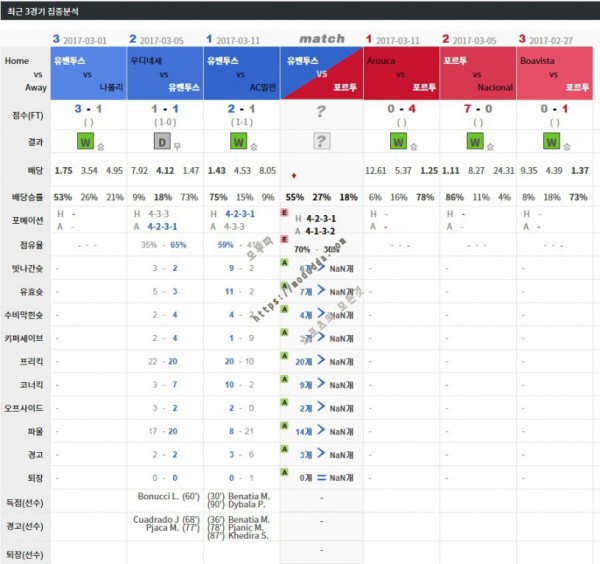Click the odds value 1.37
The image size is (600, 564).
click(580, 171)
